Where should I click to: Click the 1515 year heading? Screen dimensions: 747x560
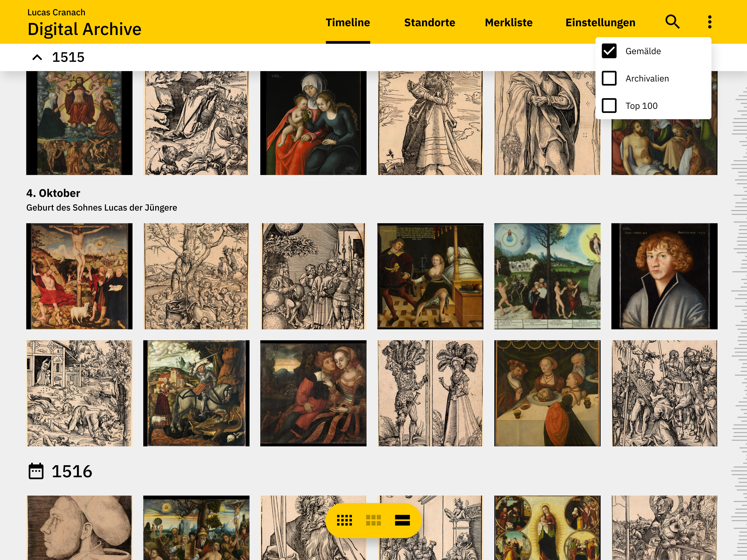pyautogui.click(x=68, y=57)
